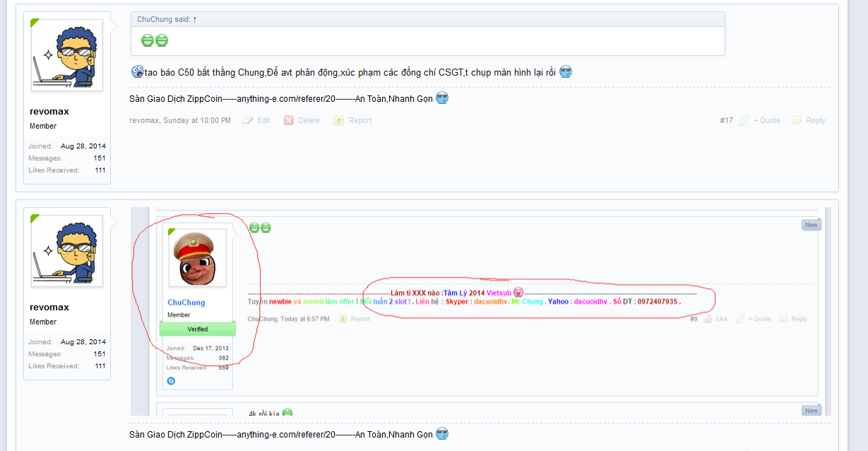Open the #17 post permalink
The height and width of the screenshot is (451, 868).
point(727,121)
